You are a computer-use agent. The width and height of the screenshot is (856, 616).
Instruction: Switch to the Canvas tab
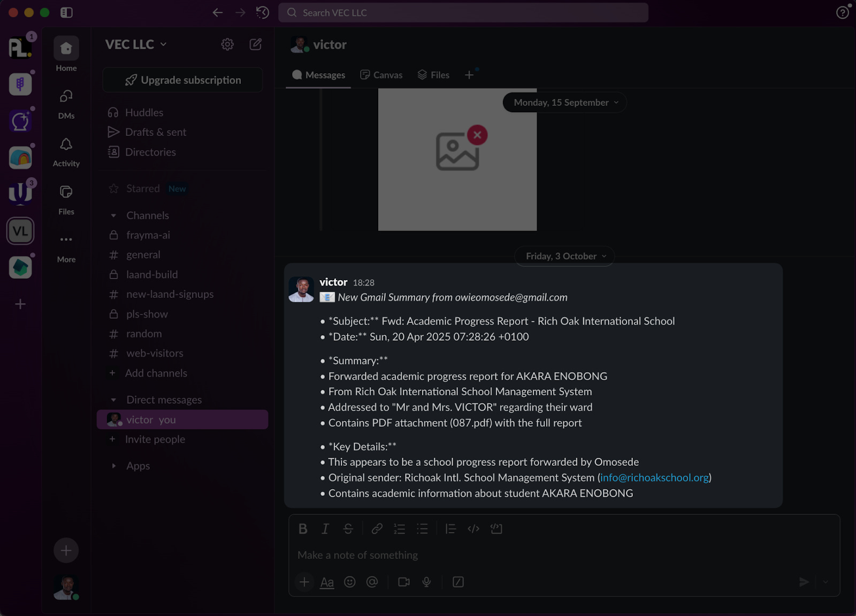click(x=381, y=75)
